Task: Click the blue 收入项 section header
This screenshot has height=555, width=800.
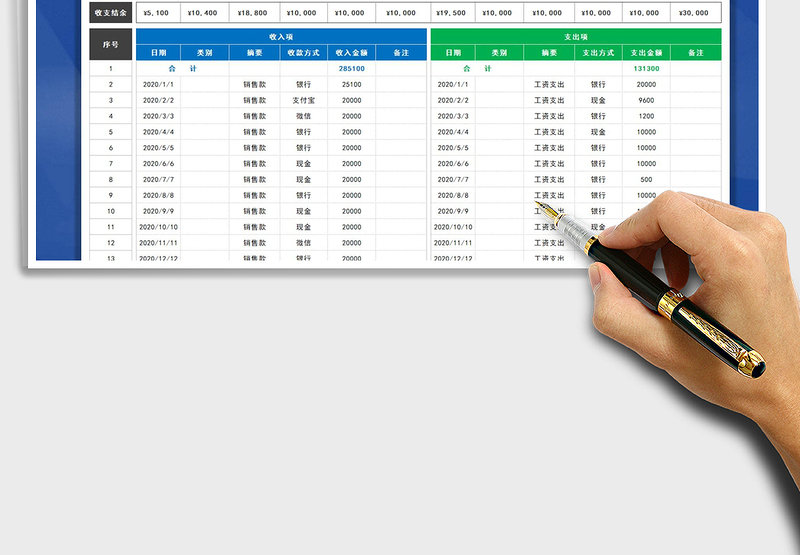Action: (x=281, y=36)
